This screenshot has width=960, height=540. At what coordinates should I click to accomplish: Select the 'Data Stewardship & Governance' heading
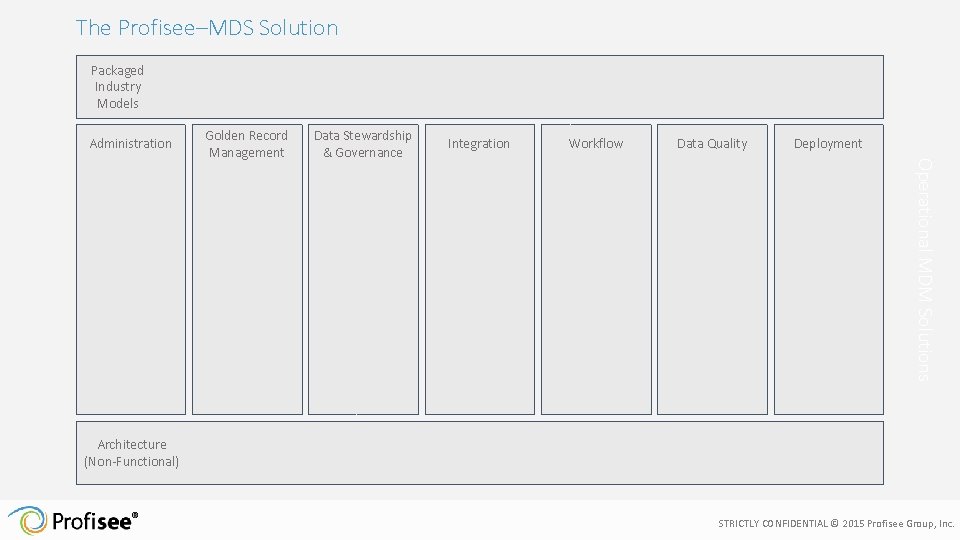[x=363, y=144]
